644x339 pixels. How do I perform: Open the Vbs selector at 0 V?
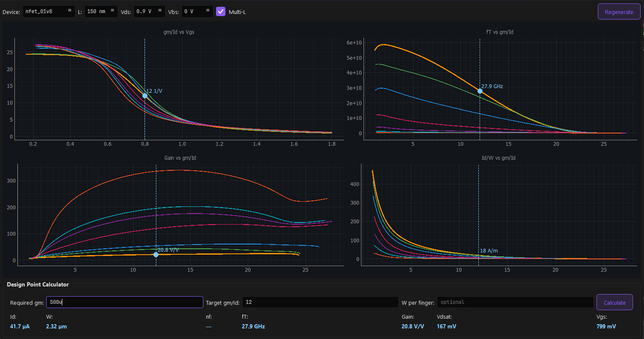tap(197, 11)
